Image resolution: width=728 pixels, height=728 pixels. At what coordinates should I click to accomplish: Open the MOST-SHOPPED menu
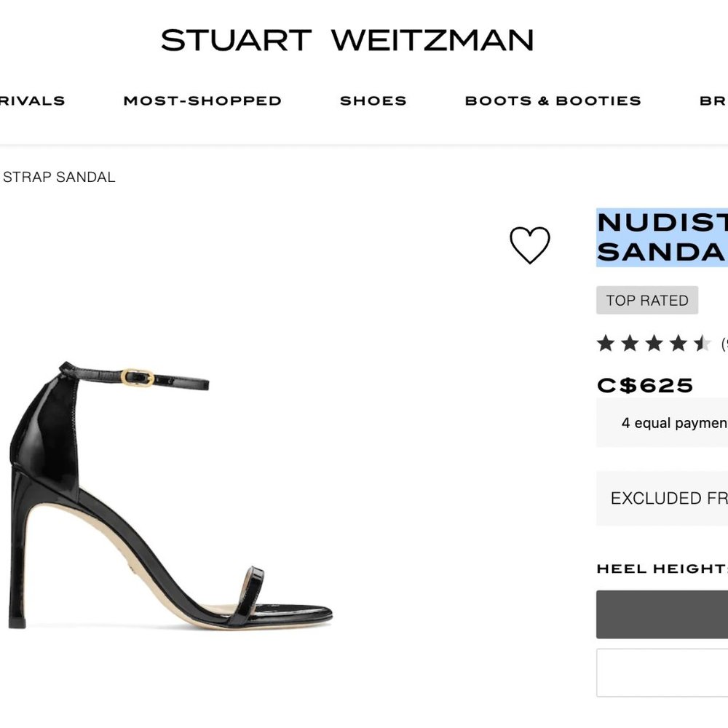(202, 100)
